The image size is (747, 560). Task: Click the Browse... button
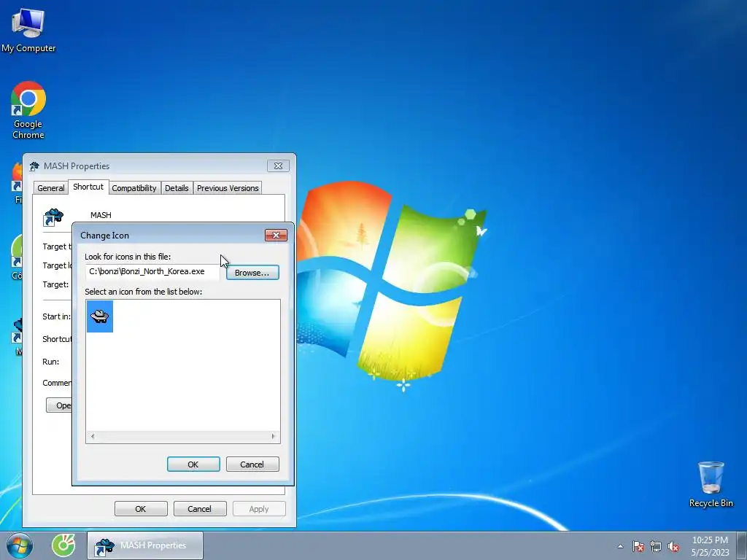point(252,273)
